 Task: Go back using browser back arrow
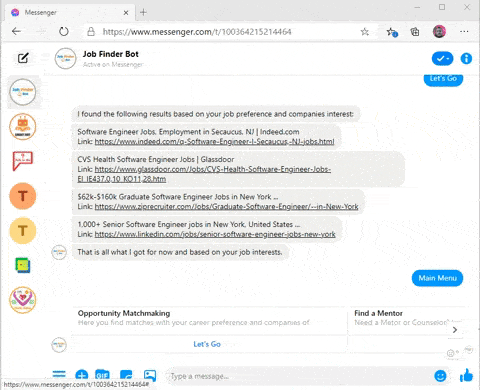[x=16, y=32]
